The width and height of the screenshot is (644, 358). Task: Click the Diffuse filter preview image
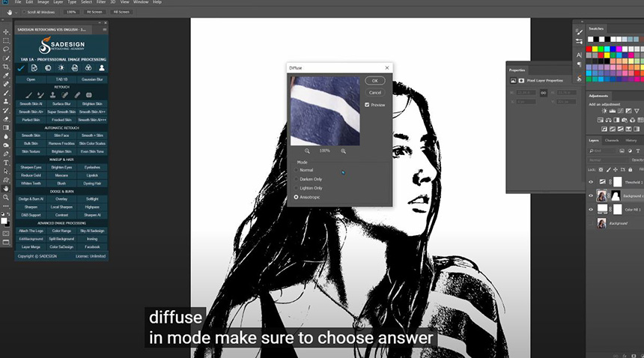(325, 110)
